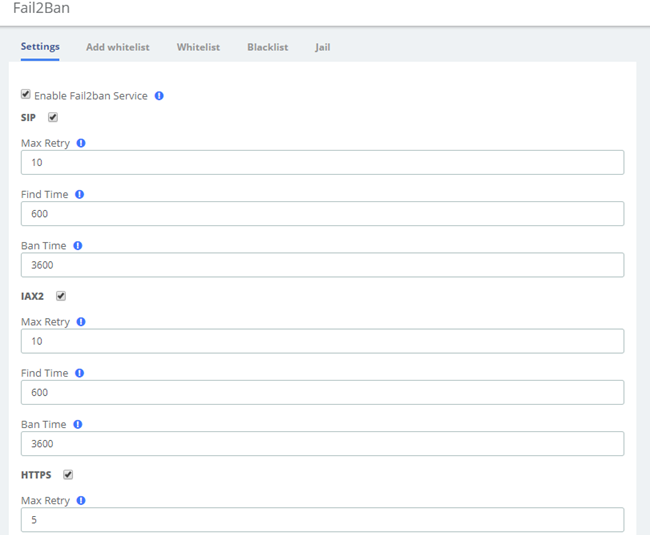Show info icon beside SIP Find Time
This screenshot has width=650, height=535.
80,194
